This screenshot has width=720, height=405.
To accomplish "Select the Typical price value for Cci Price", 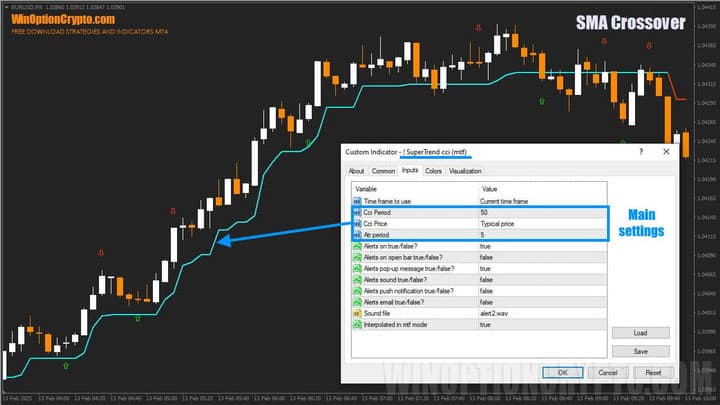I will point(497,224).
